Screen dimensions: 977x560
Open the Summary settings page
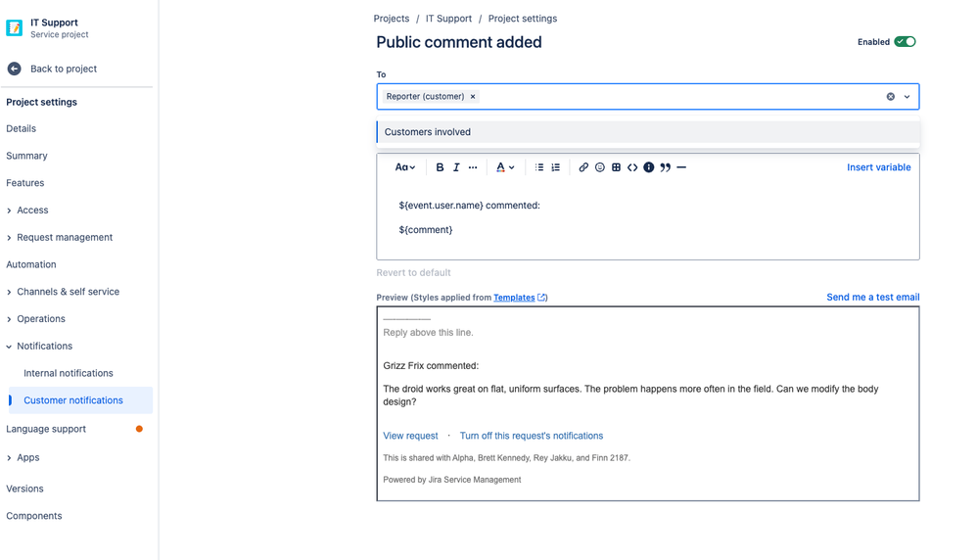point(26,156)
